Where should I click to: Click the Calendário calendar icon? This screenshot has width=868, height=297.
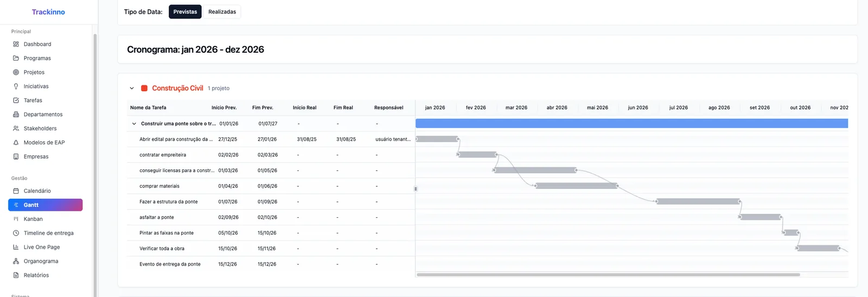click(16, 191)
